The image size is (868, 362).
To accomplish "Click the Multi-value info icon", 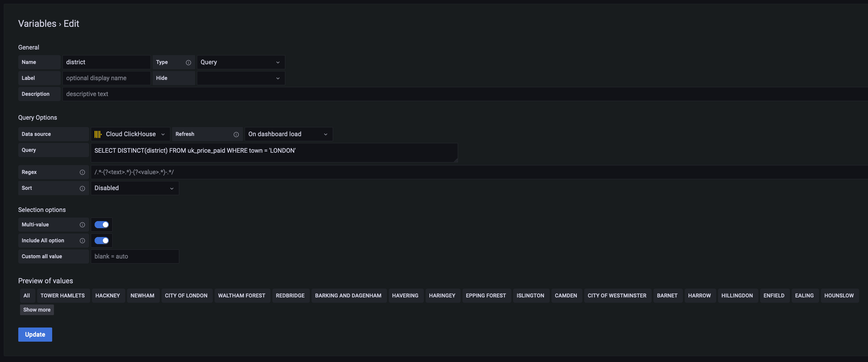I will (x=82, y=225).
